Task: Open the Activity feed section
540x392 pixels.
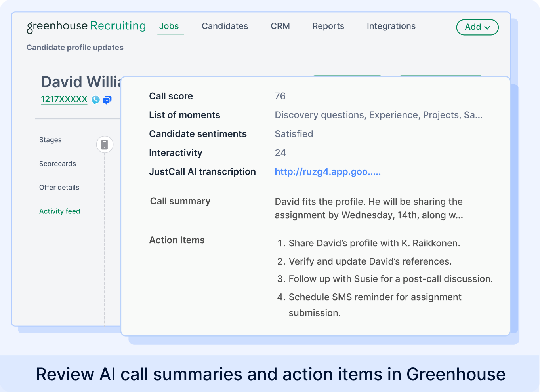Action: [x=59, y=211]
